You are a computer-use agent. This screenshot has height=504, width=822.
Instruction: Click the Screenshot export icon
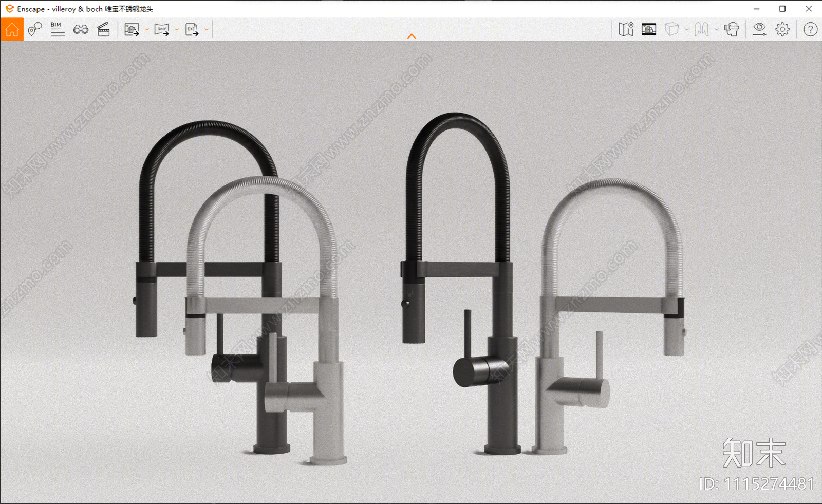[132, 29]
